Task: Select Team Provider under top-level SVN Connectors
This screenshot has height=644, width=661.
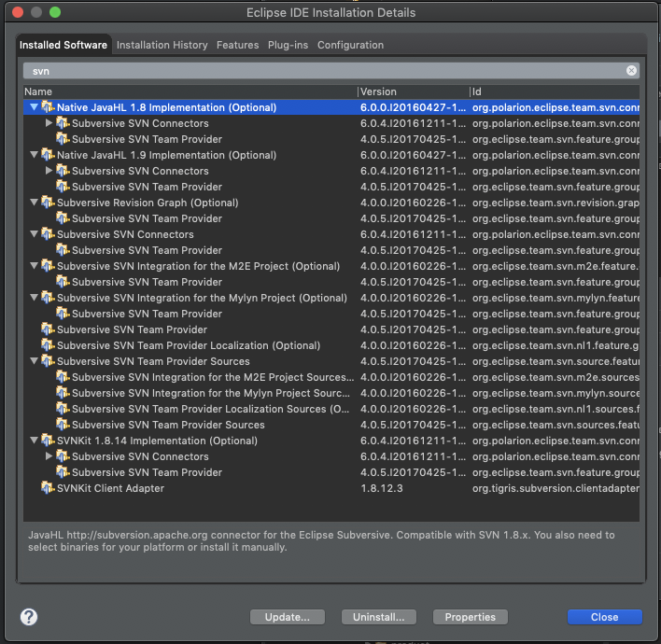Action: click(x=331, y=250)
